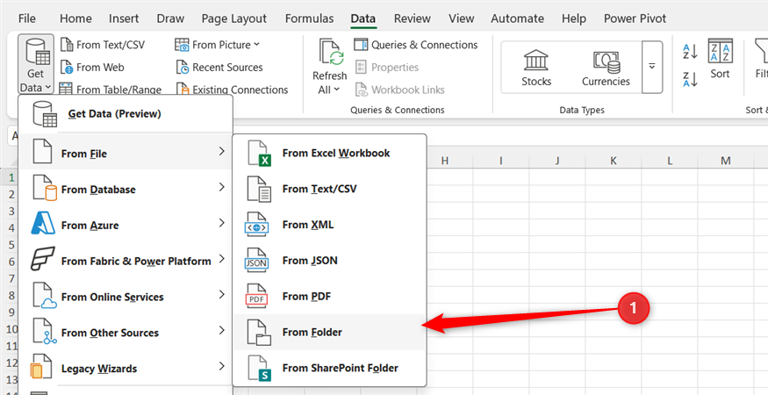This screenshot has width=768, height=395.
Task: Select the Currencies data type
Action: [606, 67]
